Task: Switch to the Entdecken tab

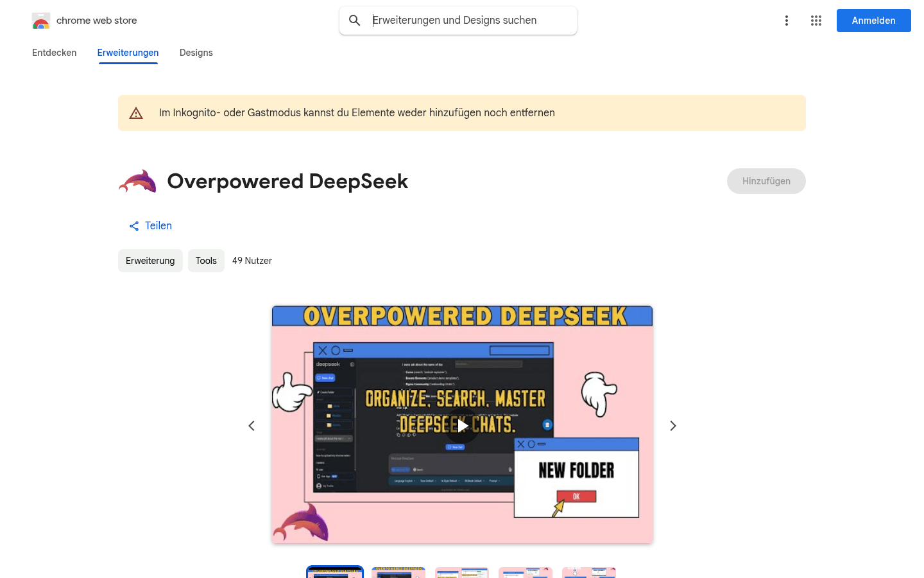Action: point(55,53)
